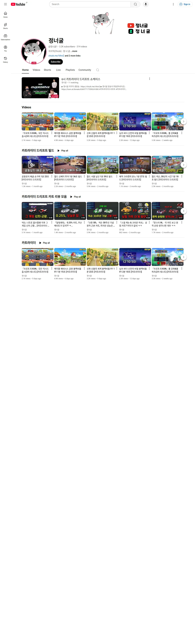Image resolution: width=195 pixels, height=644 pixels.
Task: Open You in the left sidebar
Action: [x=5, y=49]
